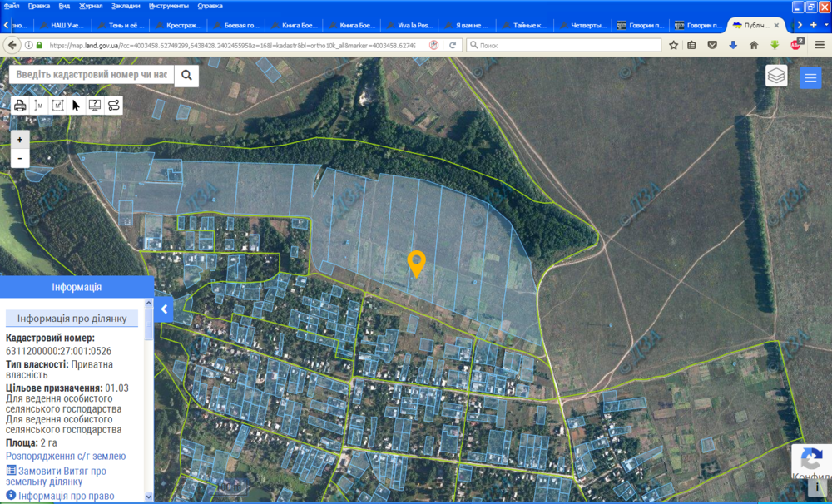Click the cadastral number search field
This screenshot has width=832, height=504.
(91, 75)
